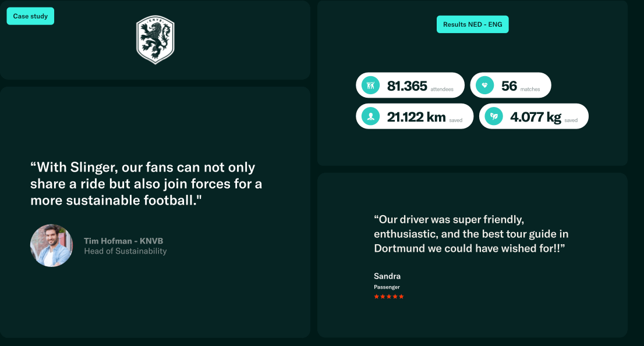Select the 21.122 km saved figure
Image resolution: width=644 pixels, height=346 pixels.
416,117
